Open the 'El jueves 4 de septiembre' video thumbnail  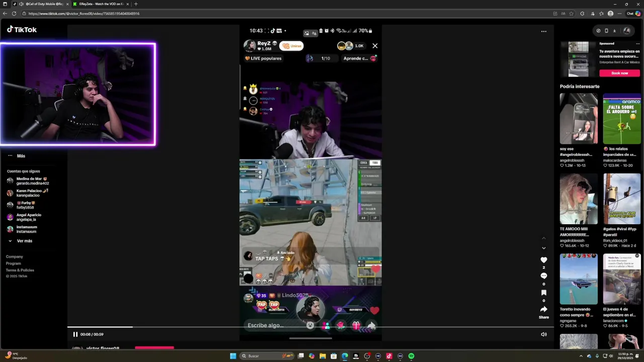pyautogui.click(x=622, y=279)
